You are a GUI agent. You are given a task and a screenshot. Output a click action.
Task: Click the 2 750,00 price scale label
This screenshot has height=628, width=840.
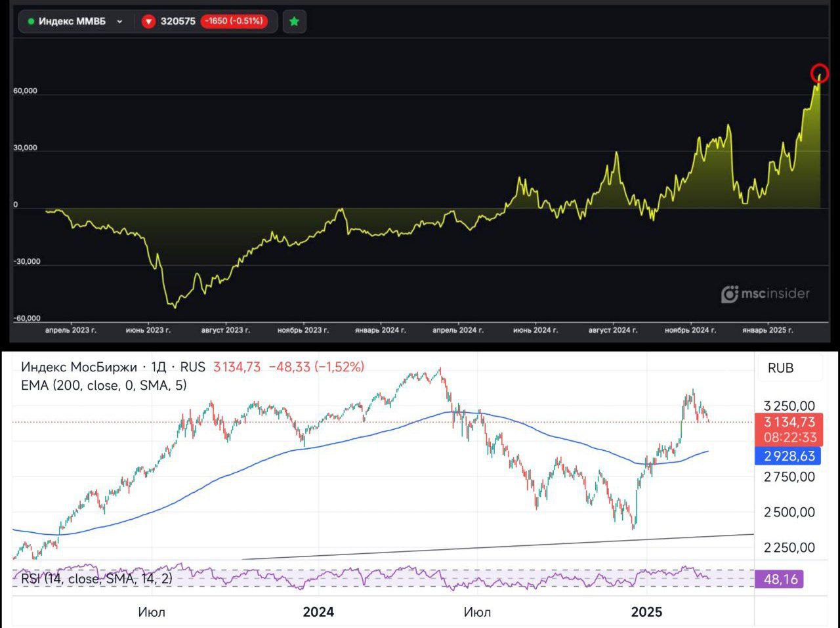(x=789, y=477)
